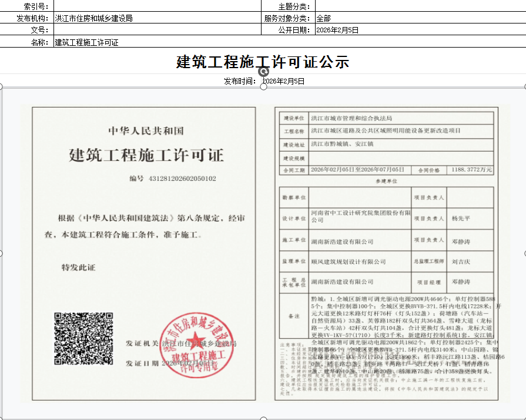Click the right-middle resize handle of image
This screenshot has width=526, height=420.
[x=525, y=253]
